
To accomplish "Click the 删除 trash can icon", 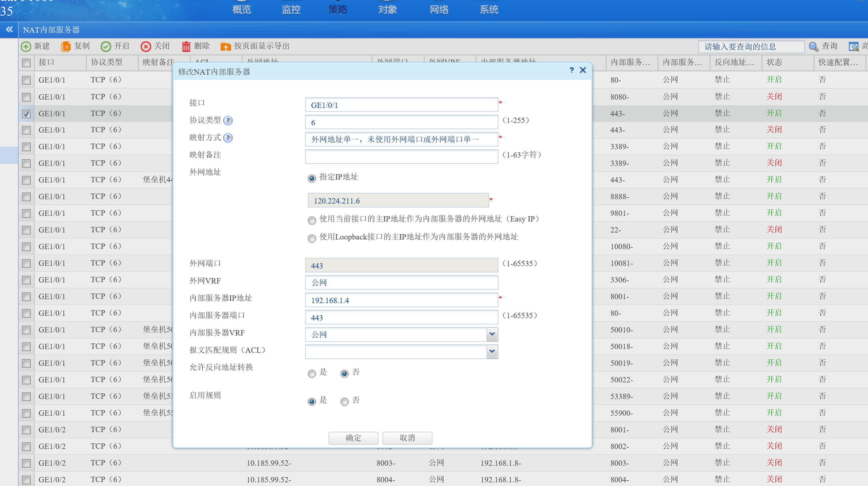I will point(186,46).
